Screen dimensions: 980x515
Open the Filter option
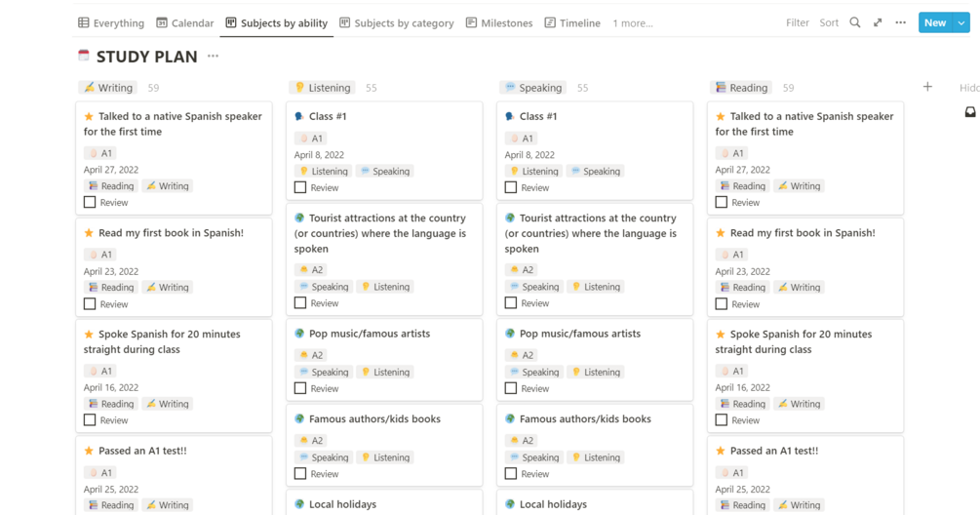[x=798, y=22]
